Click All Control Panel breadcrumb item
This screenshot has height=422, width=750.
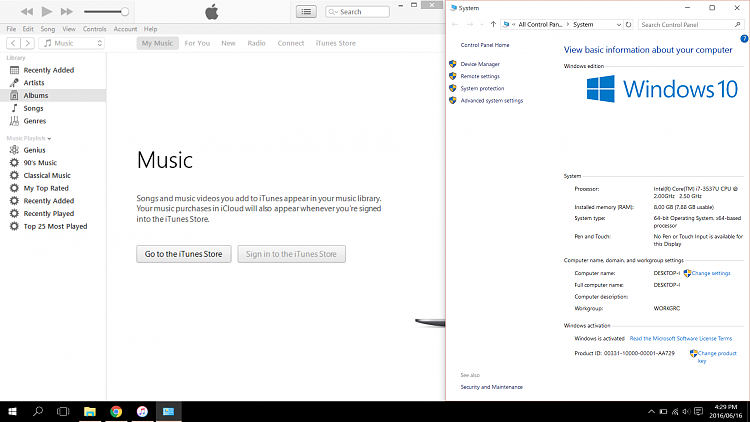tap(540, 24)
